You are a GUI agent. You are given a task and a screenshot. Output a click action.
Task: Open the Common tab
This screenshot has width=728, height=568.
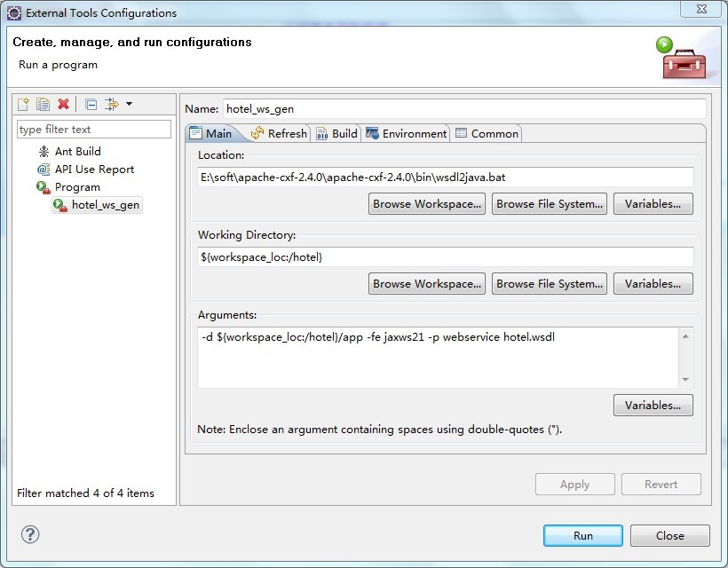click(487, 134)
